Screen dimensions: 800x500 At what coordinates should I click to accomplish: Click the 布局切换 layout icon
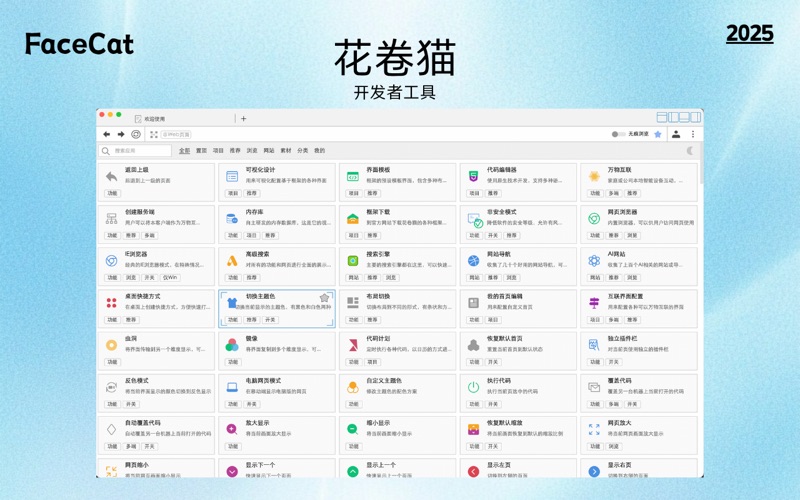tap(353, 303)
